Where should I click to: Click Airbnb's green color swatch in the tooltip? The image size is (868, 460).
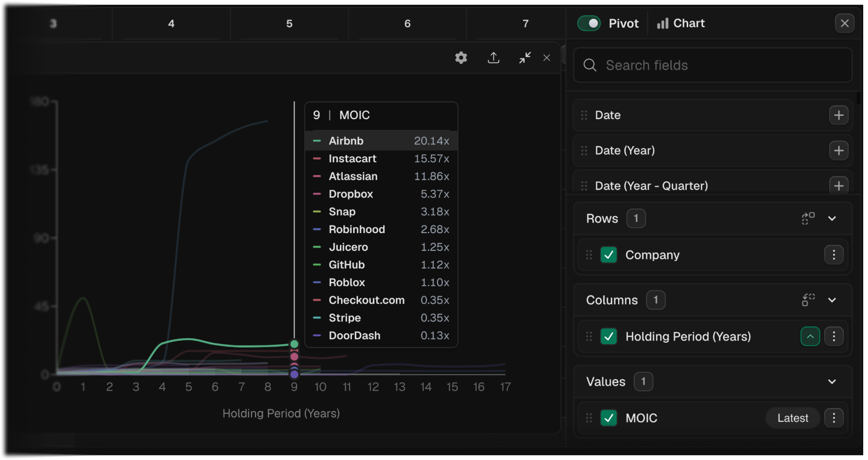tap(317, 141)
